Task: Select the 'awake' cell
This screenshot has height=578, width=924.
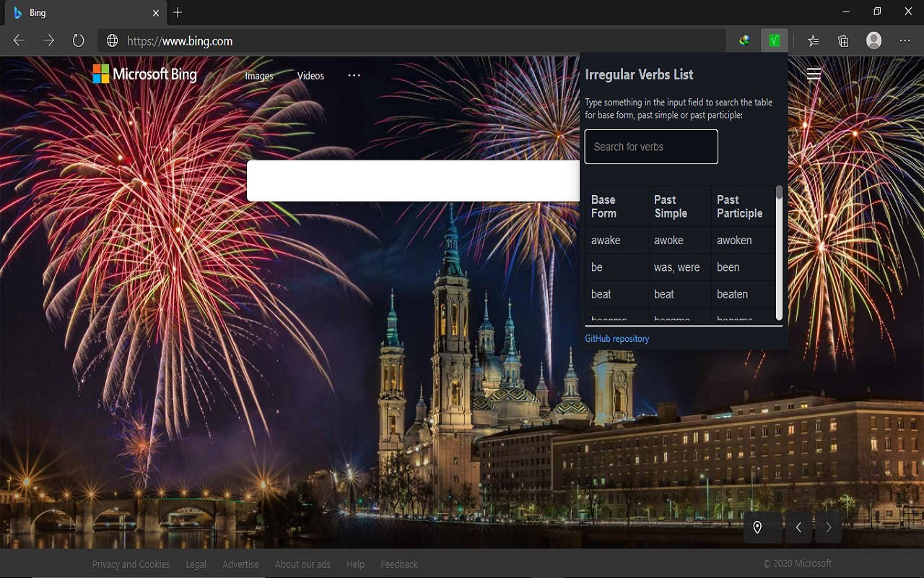Action: 616,240
